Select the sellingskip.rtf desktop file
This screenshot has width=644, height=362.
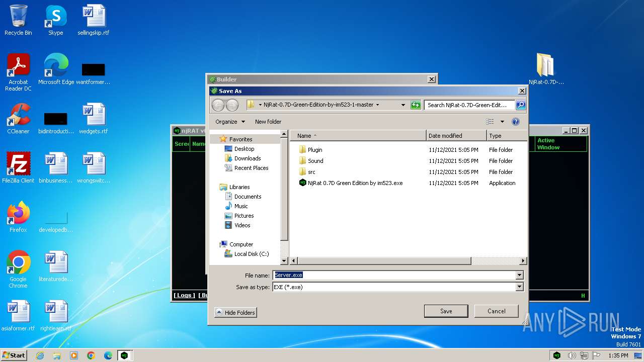(x=94, y=20)
